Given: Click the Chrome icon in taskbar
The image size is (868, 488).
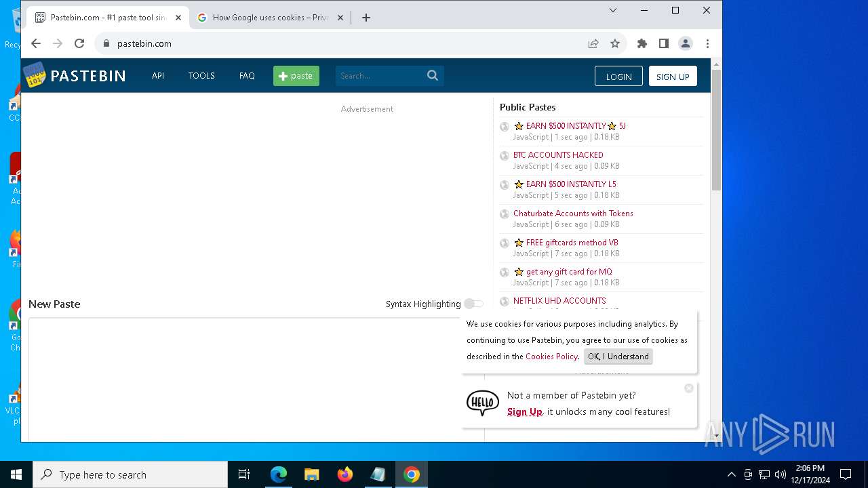Looking at the screenshot, I should click(x=412, y=474).
